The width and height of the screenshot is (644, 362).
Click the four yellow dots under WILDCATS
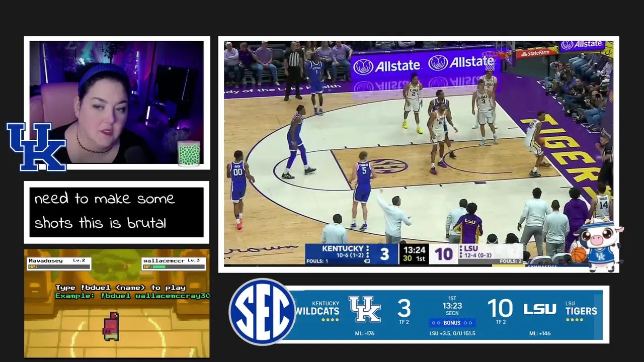tap(330, 320)
